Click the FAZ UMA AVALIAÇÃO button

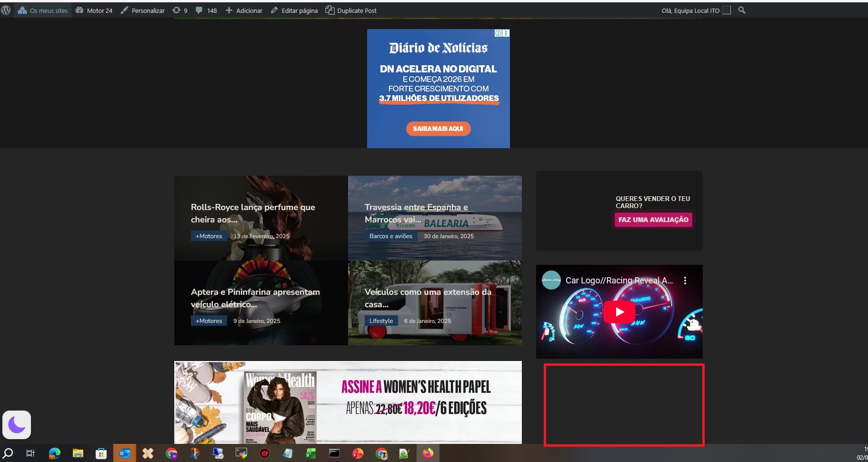[x=653, y=220]
